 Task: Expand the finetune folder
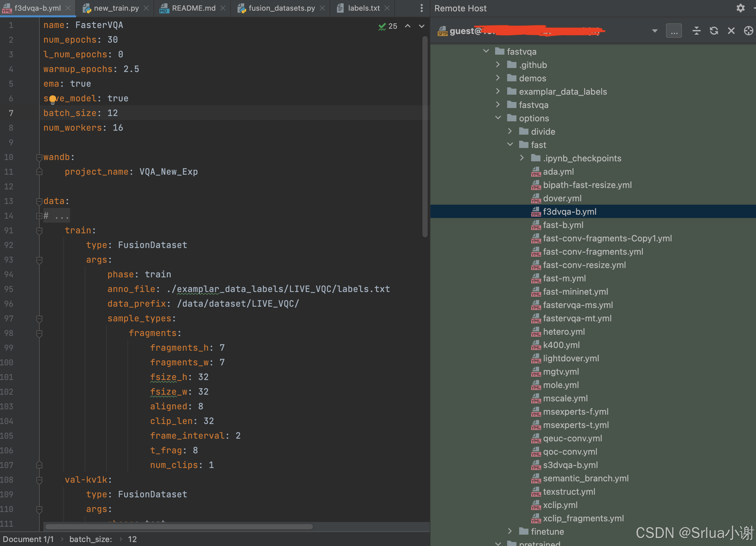[510, 531]
